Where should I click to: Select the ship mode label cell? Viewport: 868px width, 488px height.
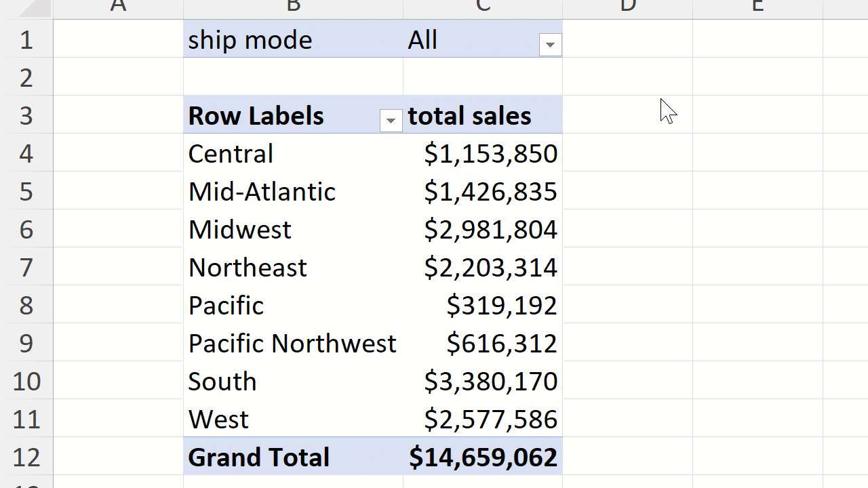(x=250, y=40)
